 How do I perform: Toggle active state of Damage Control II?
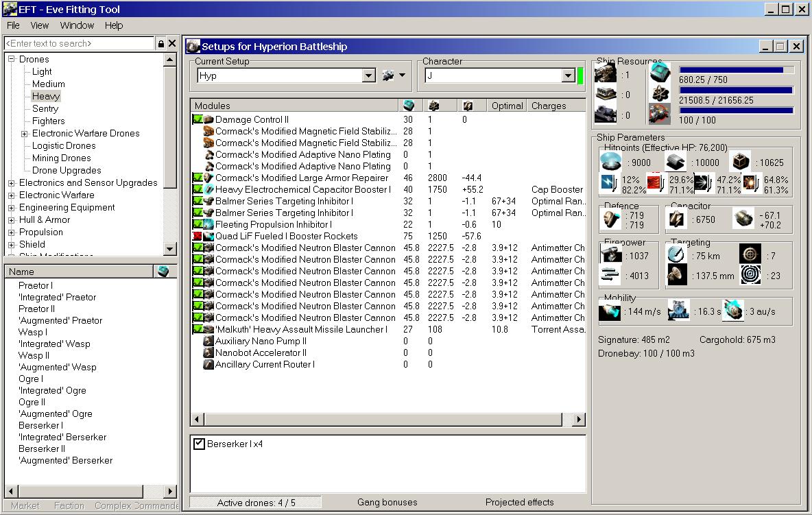198,119
